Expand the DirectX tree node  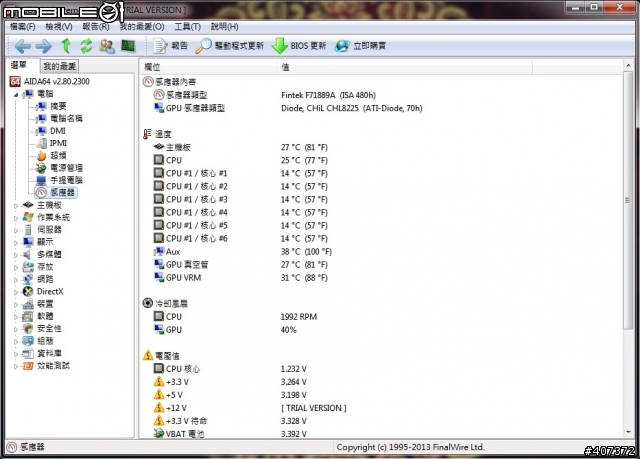click(16, 292)
